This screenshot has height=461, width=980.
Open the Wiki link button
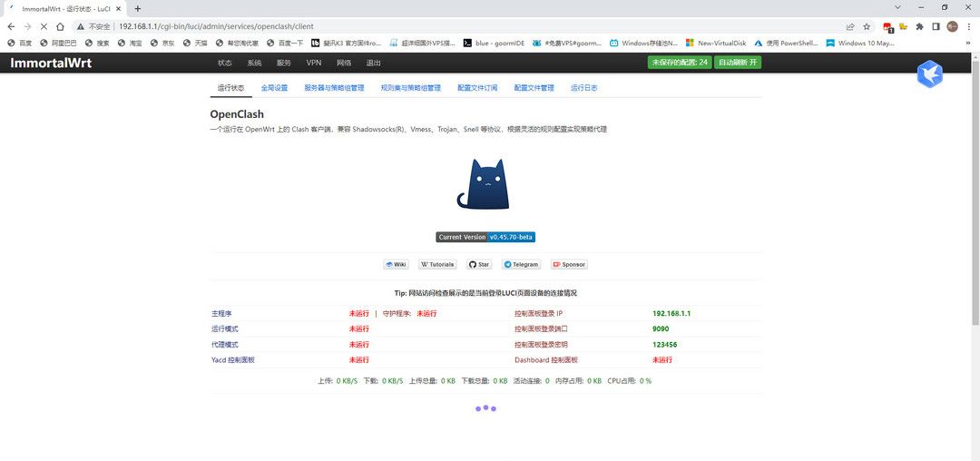(396, 264)
